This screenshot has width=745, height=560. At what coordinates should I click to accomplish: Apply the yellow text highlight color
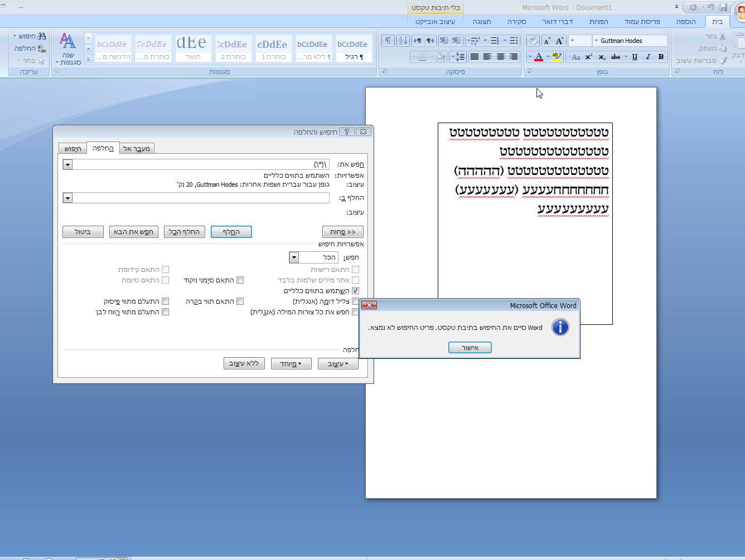[x=557, y=57]
